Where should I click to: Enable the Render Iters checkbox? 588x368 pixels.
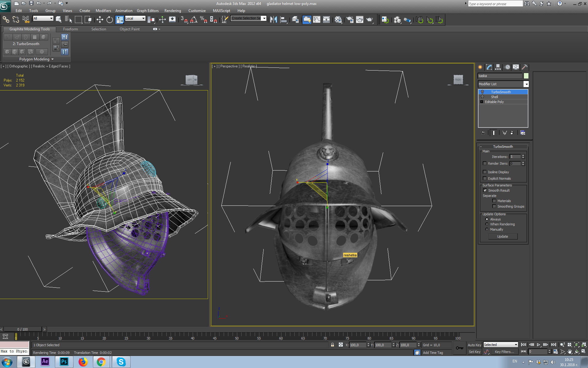point(485,163)
